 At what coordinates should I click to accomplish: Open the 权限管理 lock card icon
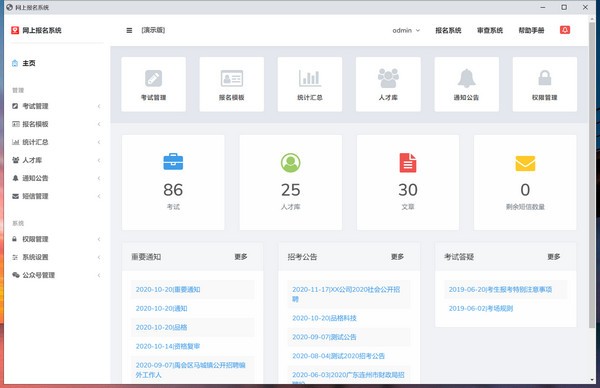pyautogui.click(x=545, y=78)
